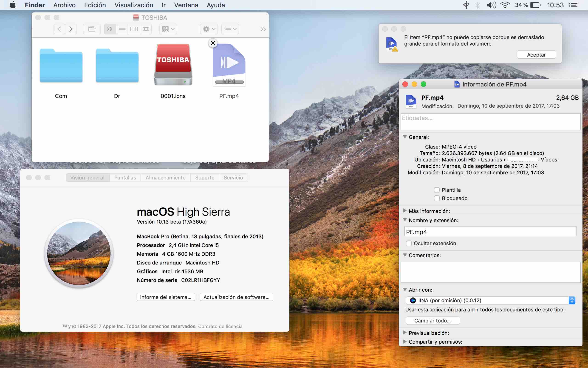Screen dimensions: 588x368
Task: Switch Finder to Cover Flow view
Action: [x=146, y=29]
